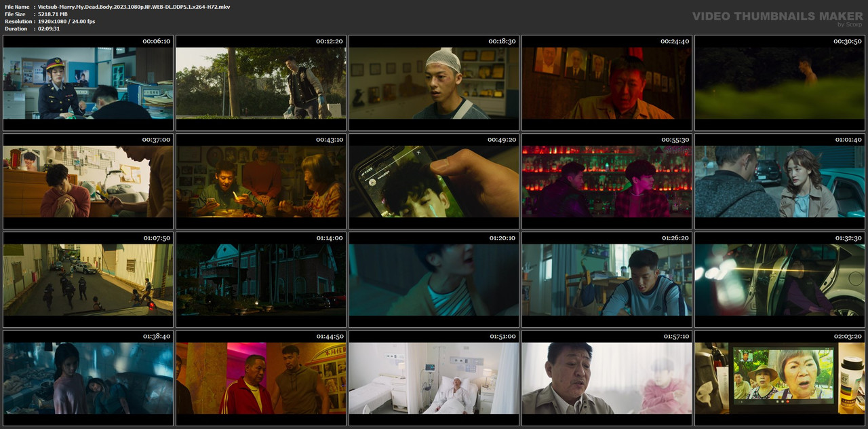Screen dimensions: 868x429
Task: Click the 'File Name' label
Action: click(16, 7)
